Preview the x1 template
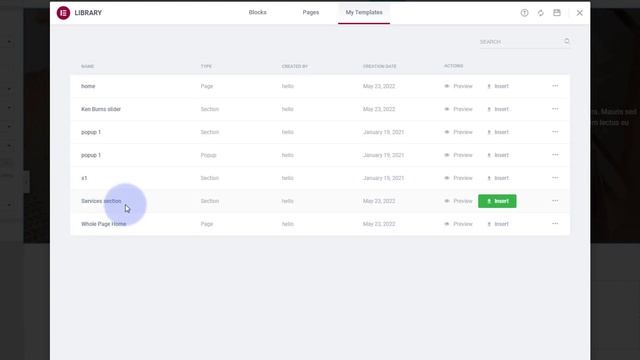Viewport: 640px width, 360px height. point(458,178)
